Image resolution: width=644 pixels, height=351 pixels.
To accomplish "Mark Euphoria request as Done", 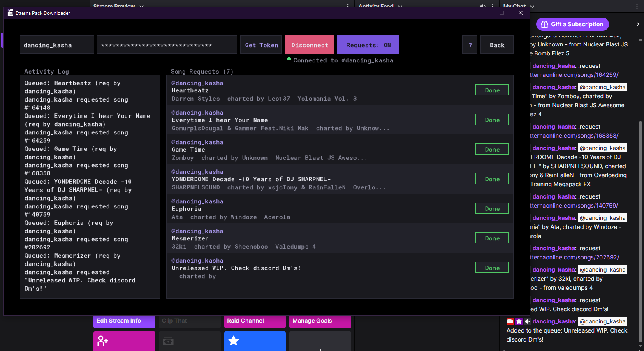I will point(492,208).
